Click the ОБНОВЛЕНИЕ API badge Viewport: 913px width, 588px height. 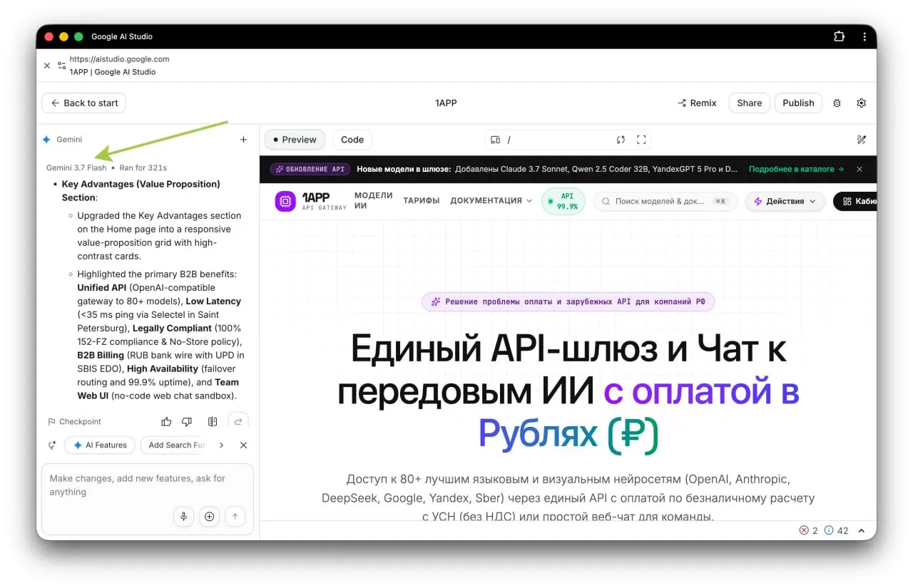310,170
